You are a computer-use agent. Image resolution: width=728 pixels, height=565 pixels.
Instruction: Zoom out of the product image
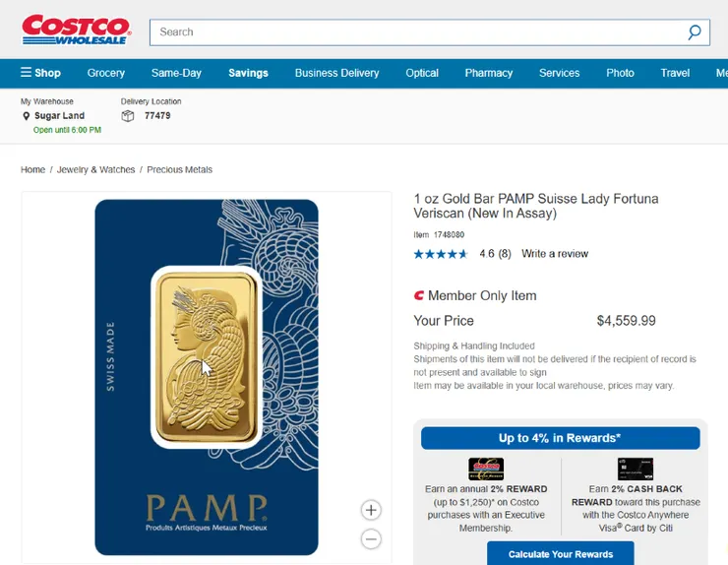pyautogui.click(x=371, y=538)
